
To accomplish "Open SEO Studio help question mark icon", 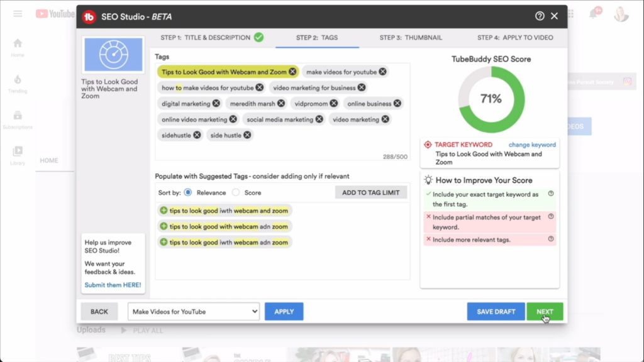I will pos(540,16).
